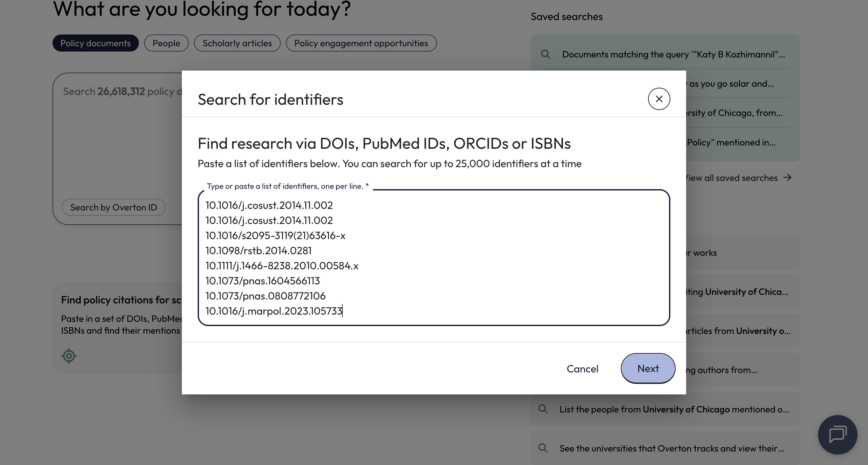Open the chat support widget icon
Screen dimensions: 868x465
click(837, 435)
